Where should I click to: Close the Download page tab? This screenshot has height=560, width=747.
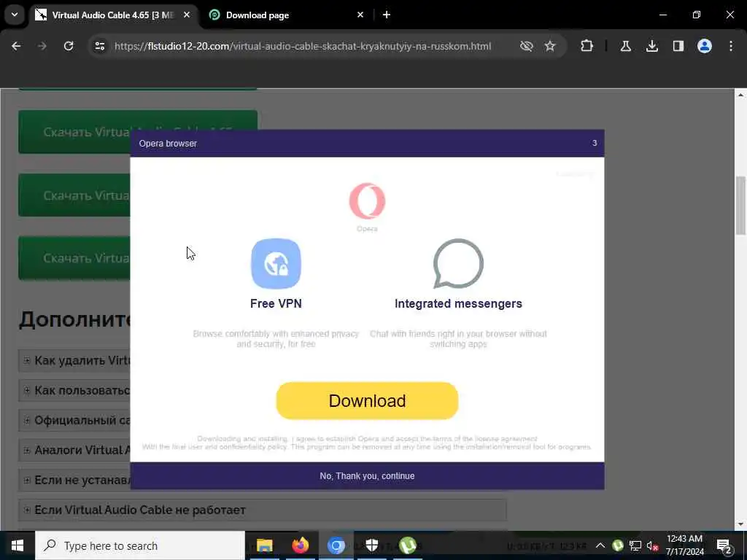coord(360,15)
